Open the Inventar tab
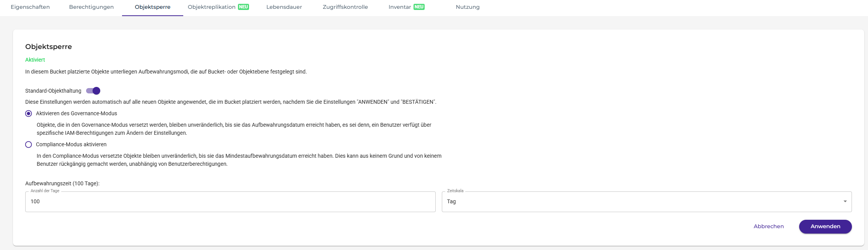The image size is (868, 250). click(400, 7)
